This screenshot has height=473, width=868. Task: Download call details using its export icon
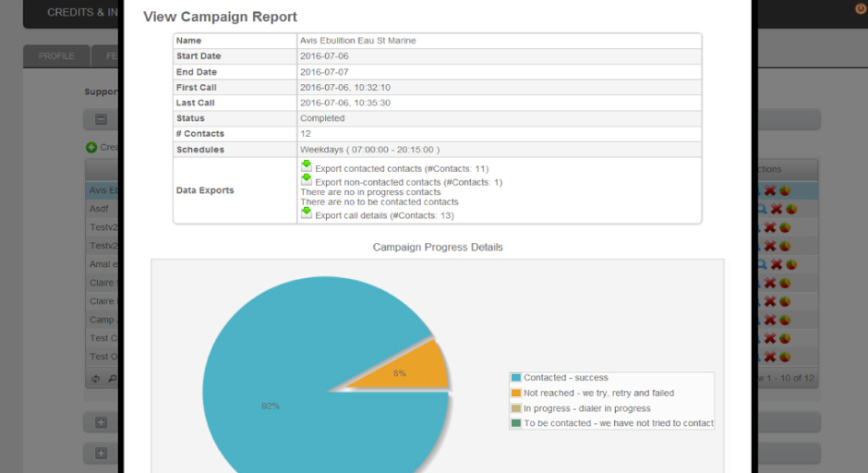[307, 212]
